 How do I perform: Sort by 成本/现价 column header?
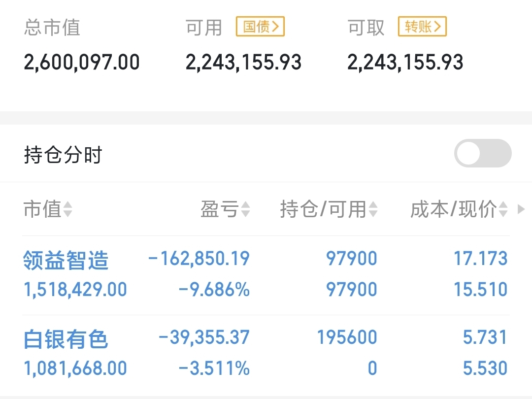459,209
